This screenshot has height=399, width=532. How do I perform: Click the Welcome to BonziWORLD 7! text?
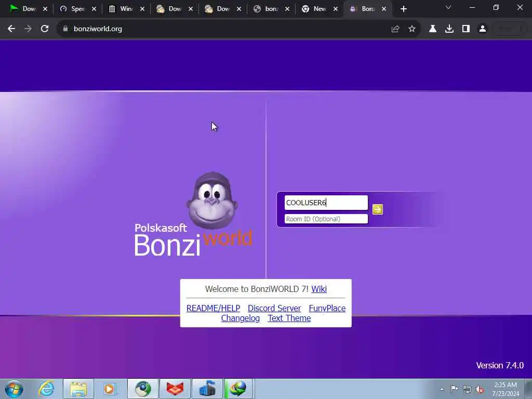pyautogui.click(x=257, y=289)
